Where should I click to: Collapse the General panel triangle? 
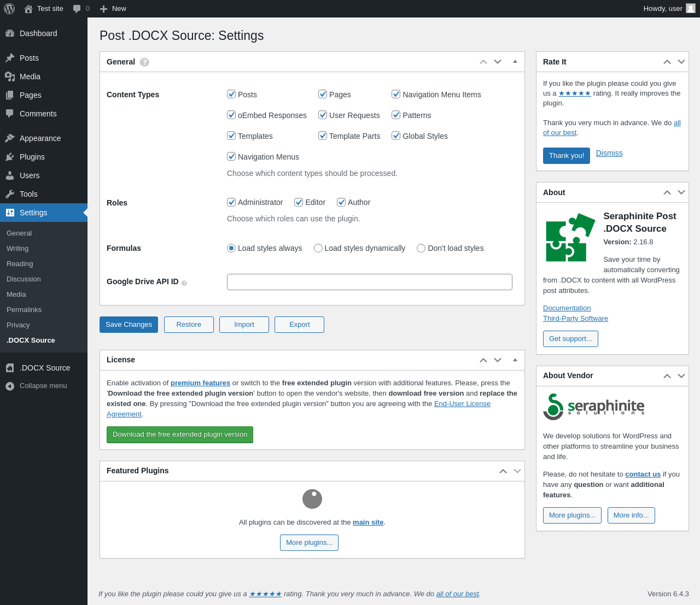515,62
